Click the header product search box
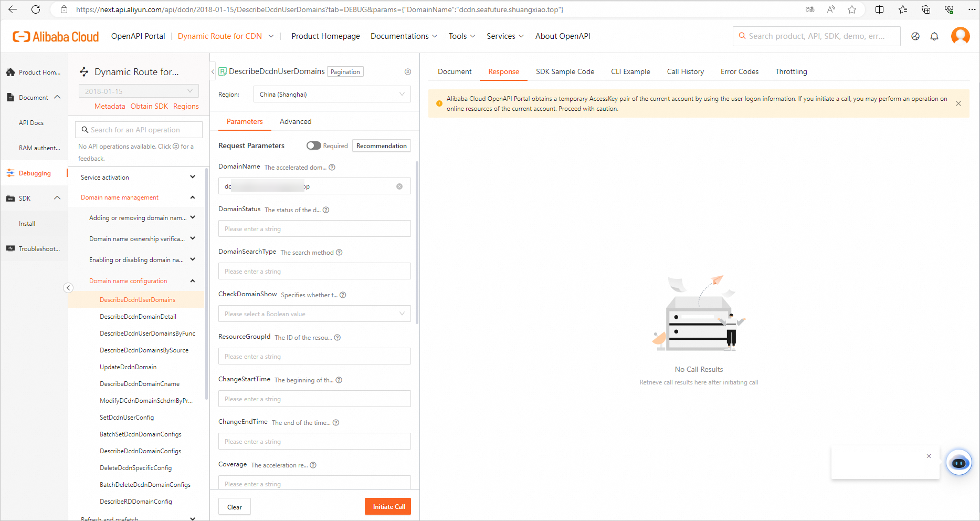The width and height of the screenshot is (980, 521). 816,36
